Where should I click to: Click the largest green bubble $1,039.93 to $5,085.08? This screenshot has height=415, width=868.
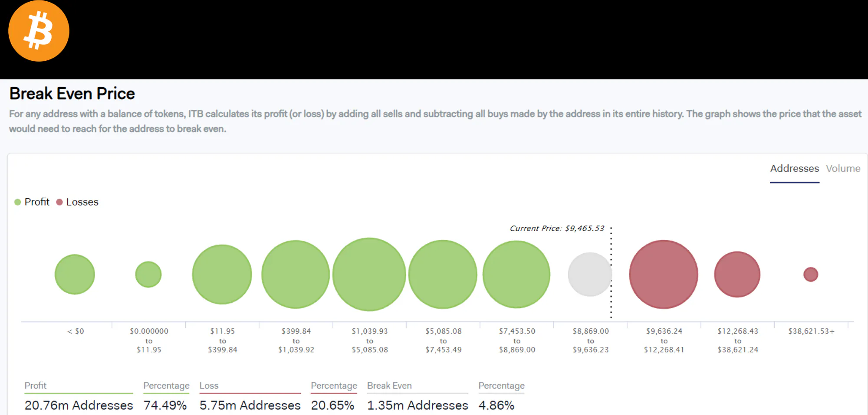369,274
